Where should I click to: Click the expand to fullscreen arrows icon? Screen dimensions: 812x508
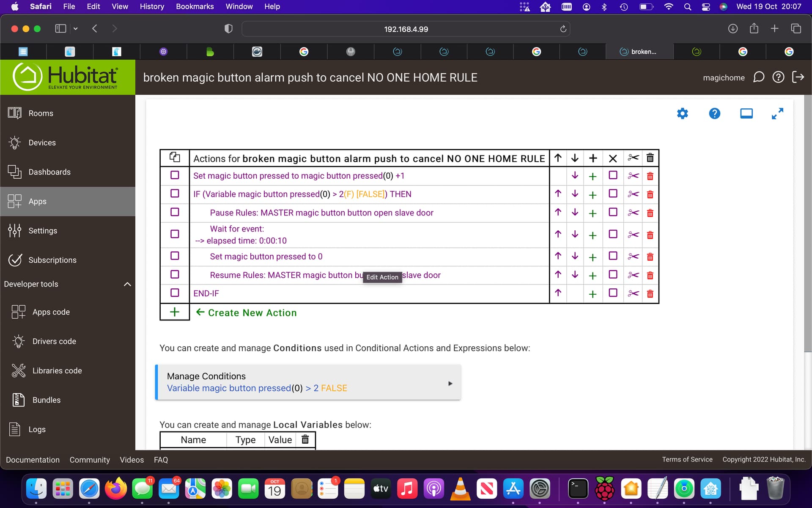pyautogui.click(x=777, y=113)
